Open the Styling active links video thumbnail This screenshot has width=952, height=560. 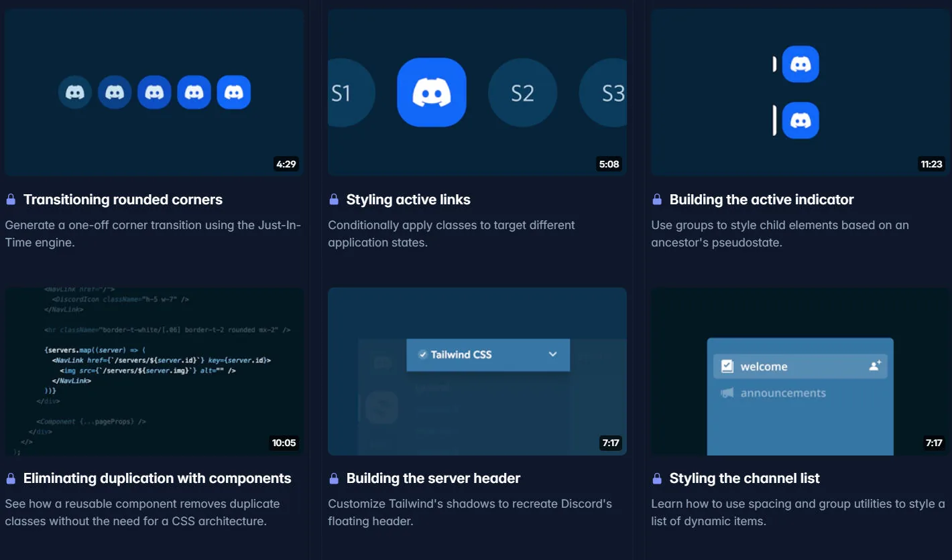pos(477,92)
